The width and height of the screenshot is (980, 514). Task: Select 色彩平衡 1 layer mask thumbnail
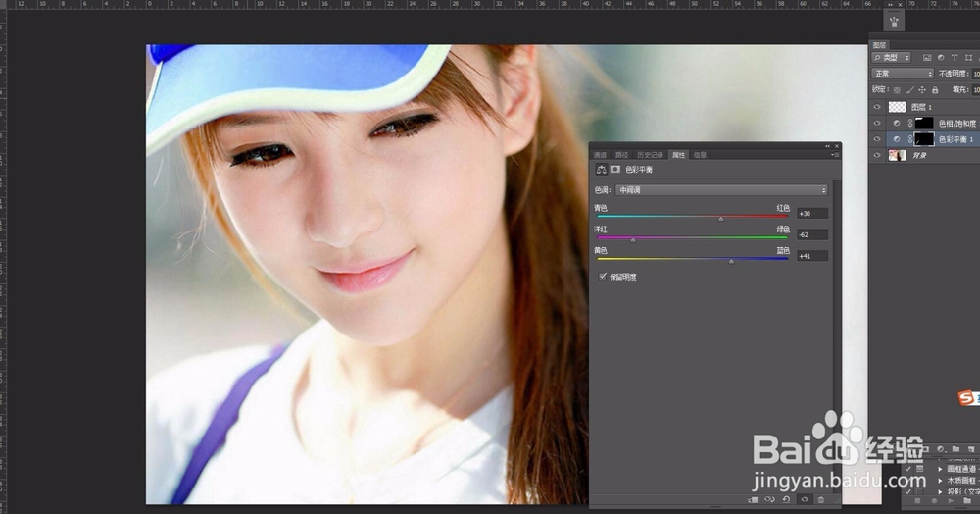tap(924, 139)
